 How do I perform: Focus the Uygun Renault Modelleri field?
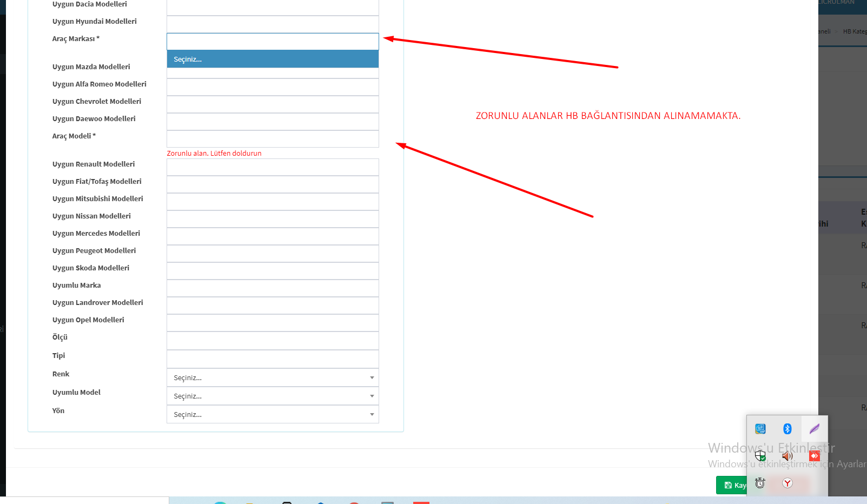273,167
